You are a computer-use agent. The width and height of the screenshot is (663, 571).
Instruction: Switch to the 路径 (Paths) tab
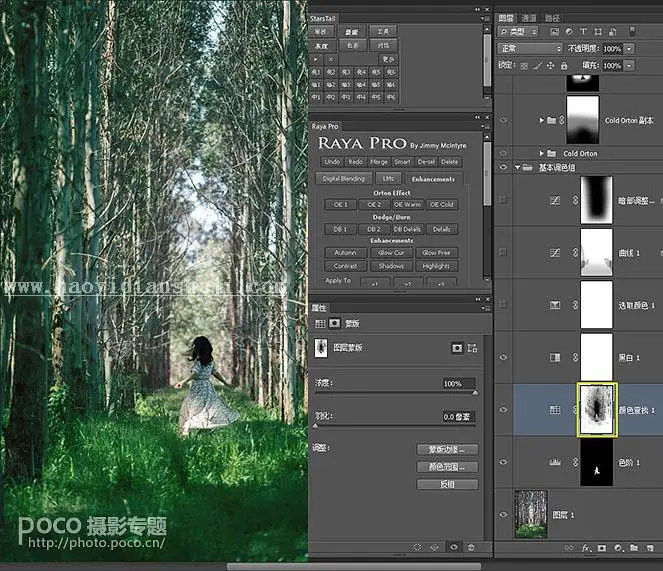click(552, 18)
